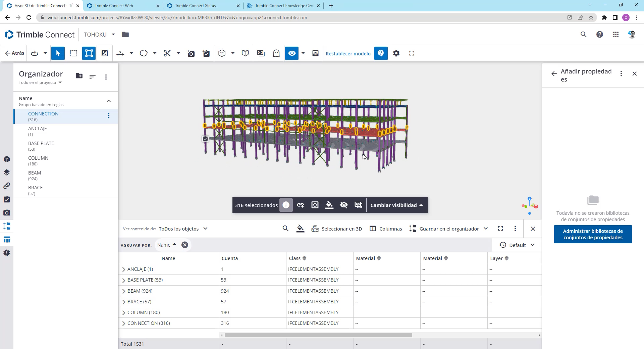Open the apps grid icon

[x=616, y=35]
